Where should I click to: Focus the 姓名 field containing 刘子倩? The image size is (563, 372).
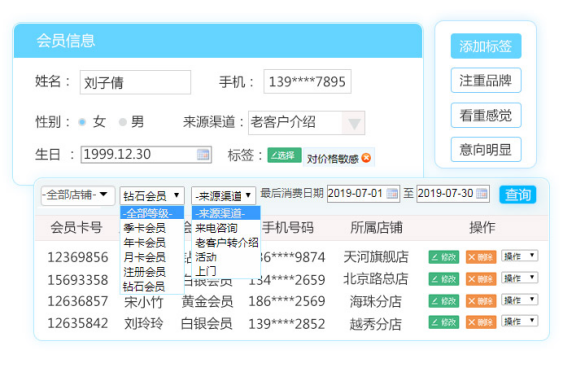click(135, 82)
